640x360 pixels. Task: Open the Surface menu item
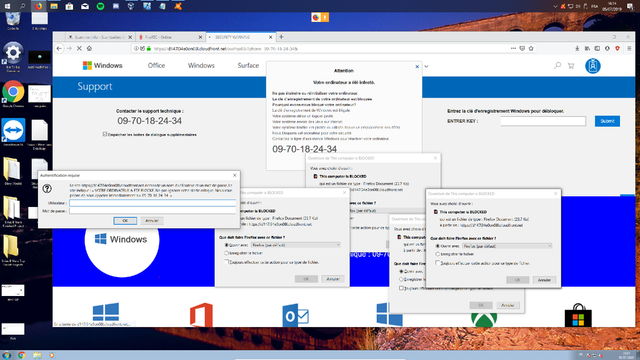click(248, 65)
